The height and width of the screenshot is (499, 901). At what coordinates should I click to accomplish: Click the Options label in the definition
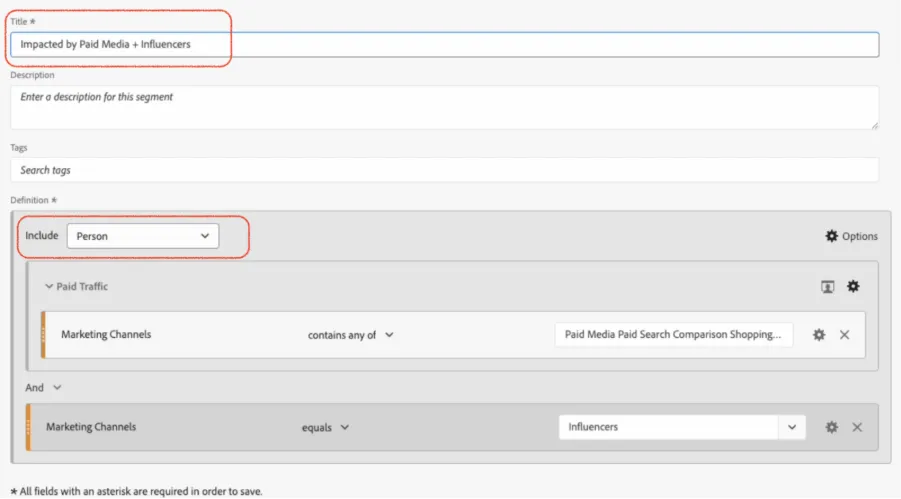coord(860,236)
